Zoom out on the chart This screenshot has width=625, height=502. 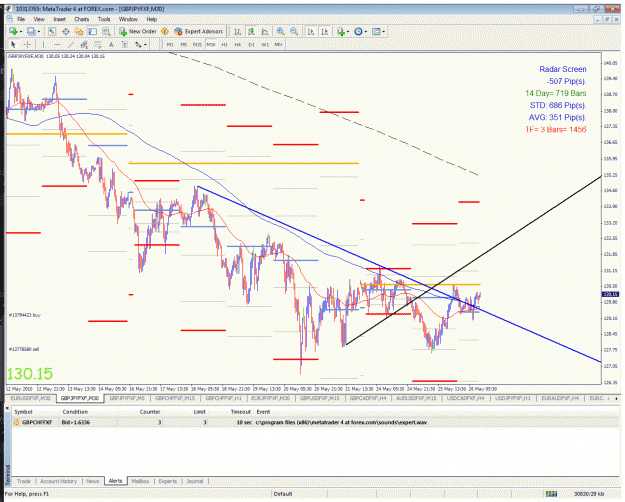tap(294, 31)
